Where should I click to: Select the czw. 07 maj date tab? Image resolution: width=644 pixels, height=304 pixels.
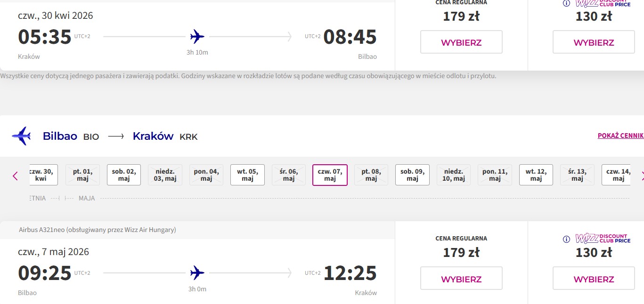tap(330, 175)
